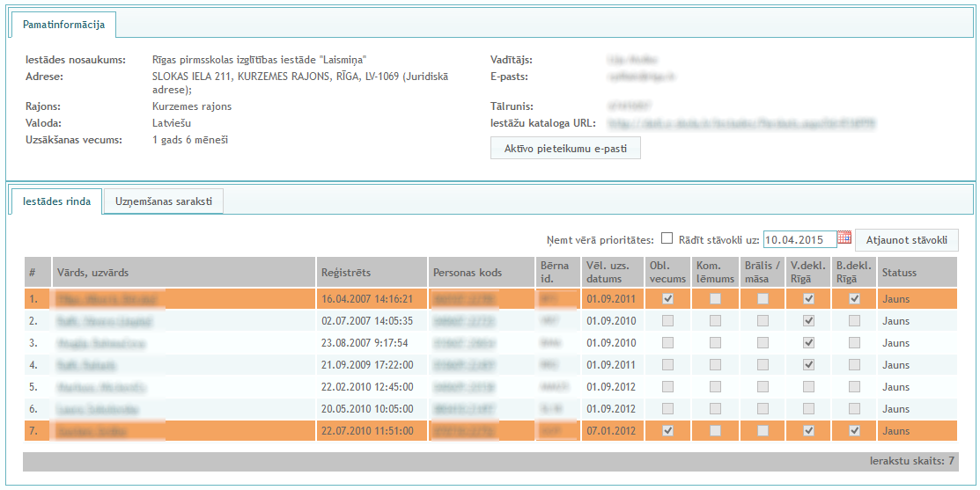The width and height of the screenshot is (980, 490).
Task: Open the calendar date picker icon
Action: (x=844, y=238)
